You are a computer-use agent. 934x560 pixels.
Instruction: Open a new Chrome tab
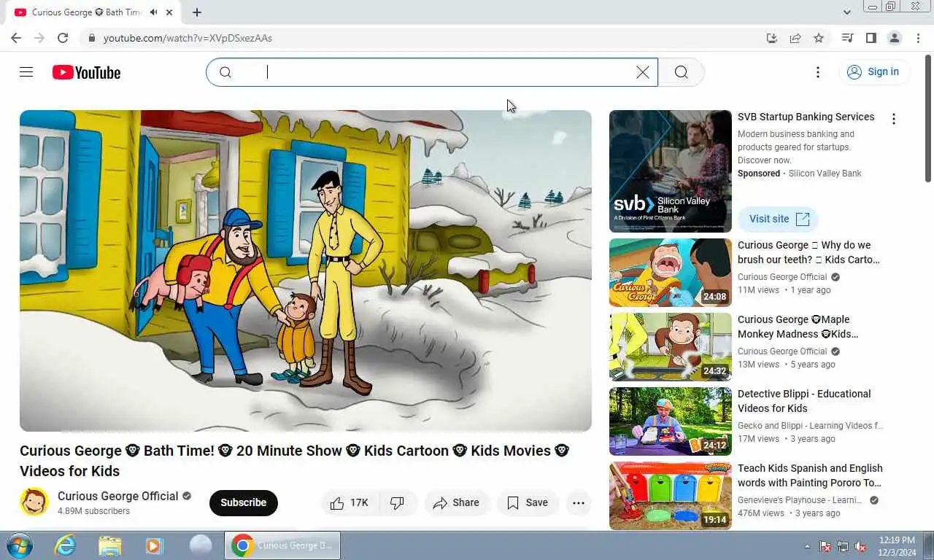point(197,12)
